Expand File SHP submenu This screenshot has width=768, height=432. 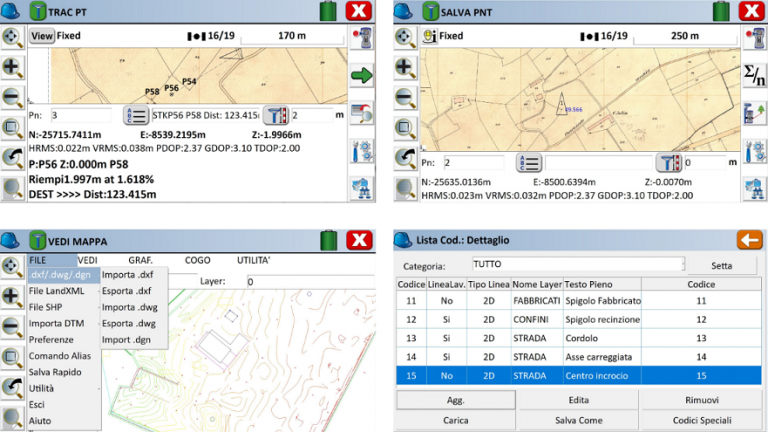[64, 307]
